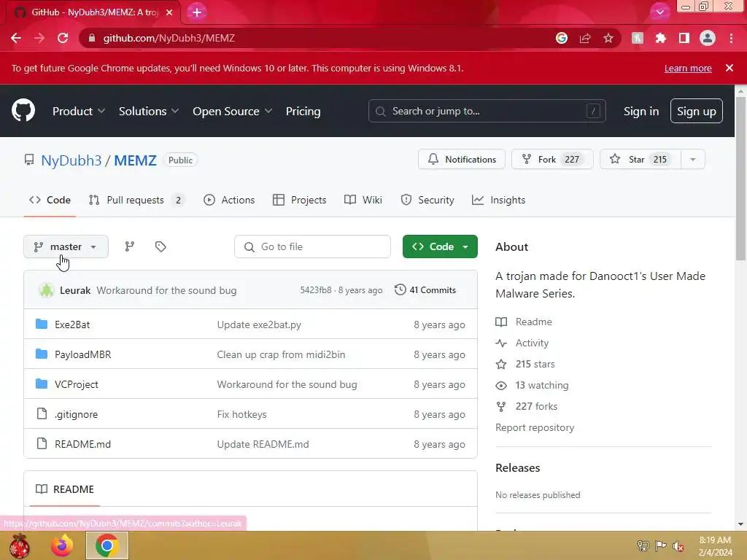Click the Learn more link in warning

pos(688,68)
